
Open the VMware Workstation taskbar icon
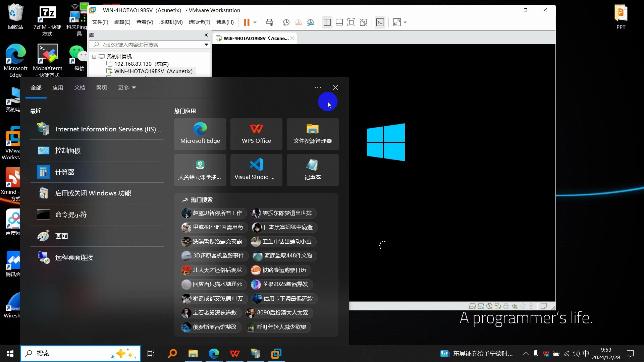(x=276, y=353)
